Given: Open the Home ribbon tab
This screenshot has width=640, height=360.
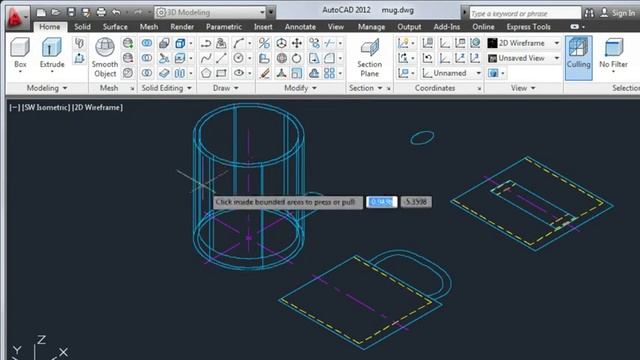Looking at the screenshot, I should pos(50,27).
